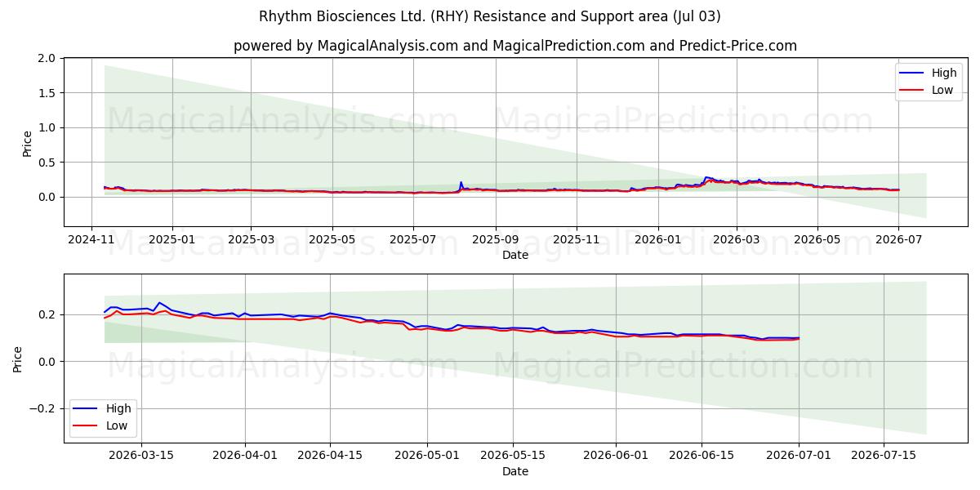This screenshot has height=490, width=980.
Task: Click the '2026-04-15' x-axis label
Action: pos(330,456)
